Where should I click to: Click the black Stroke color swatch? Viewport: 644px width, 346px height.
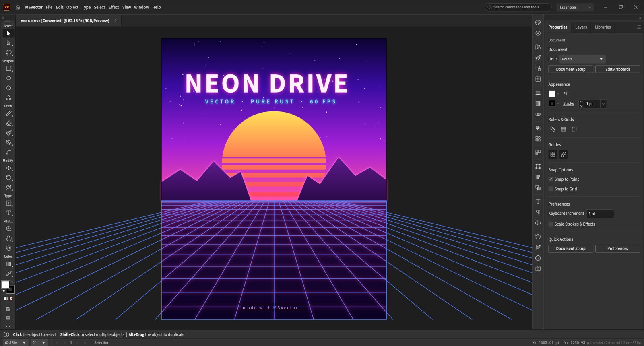pos(552,103)
